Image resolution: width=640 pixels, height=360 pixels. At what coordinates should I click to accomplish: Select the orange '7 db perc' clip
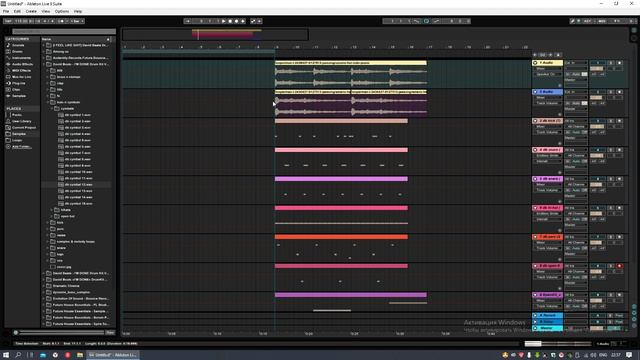click(341, 237)
